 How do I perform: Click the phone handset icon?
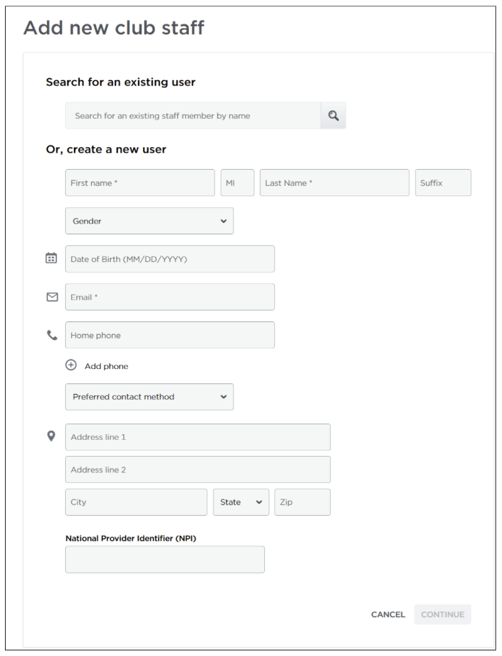(x=52, y=335)
